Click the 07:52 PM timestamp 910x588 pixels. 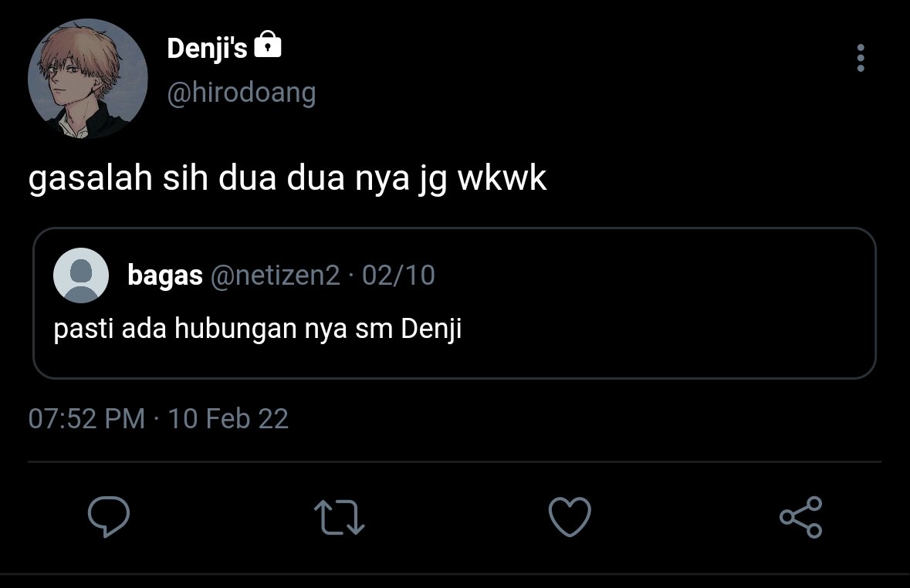pos(86,418)
